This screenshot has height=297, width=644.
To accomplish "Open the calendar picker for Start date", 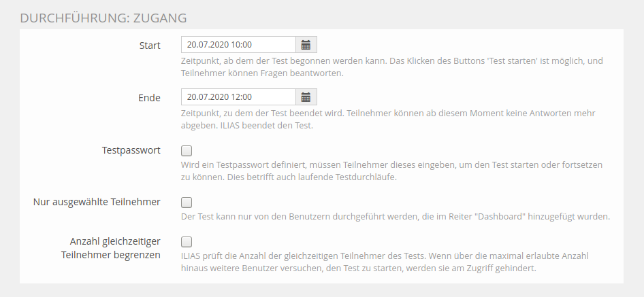I will [306, 45].
